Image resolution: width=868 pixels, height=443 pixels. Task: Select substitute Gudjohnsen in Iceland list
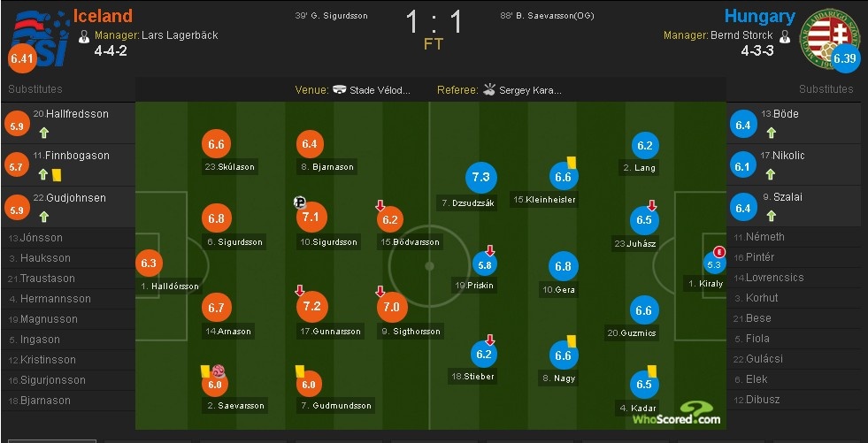[71, 197]
